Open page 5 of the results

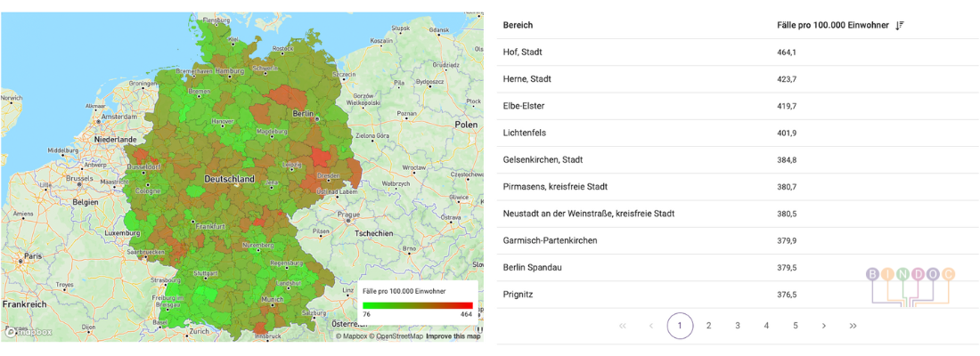(x=796, y=326)
